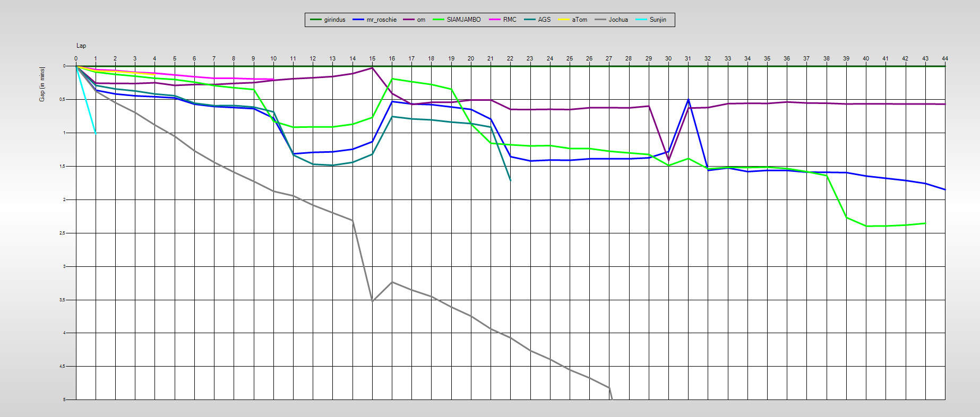Click the girindus legend label
The width and height of the screenshot is (980, 417).
[334, 20]
